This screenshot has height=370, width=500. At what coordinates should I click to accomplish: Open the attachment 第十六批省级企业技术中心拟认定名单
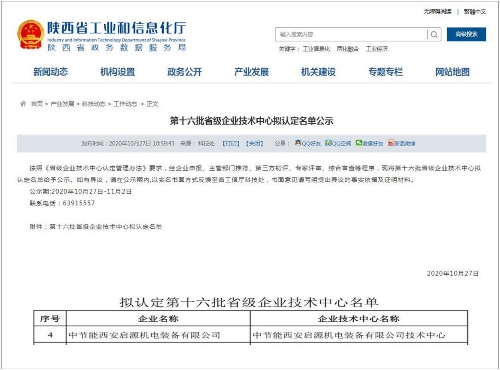click(x=106, y=227)
